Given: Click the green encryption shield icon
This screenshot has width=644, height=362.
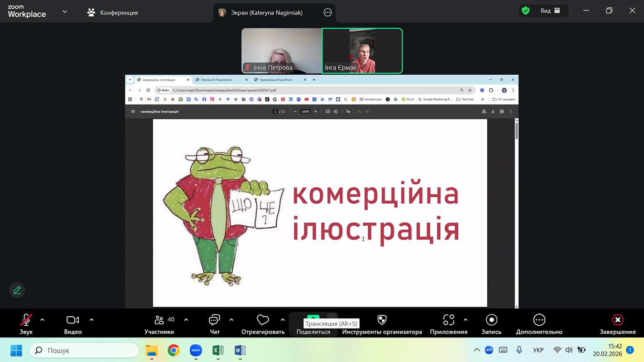Looking at the screenshot, I should (525, 11).
